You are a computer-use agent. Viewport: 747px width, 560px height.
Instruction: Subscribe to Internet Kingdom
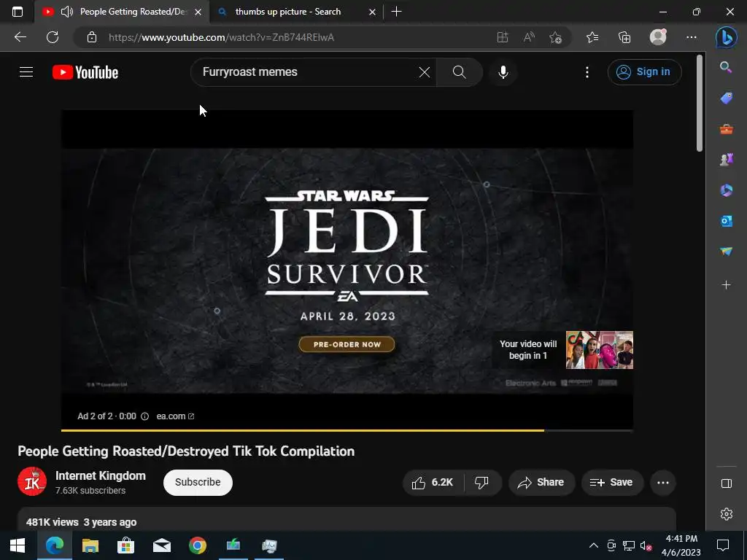coord(198,483)
